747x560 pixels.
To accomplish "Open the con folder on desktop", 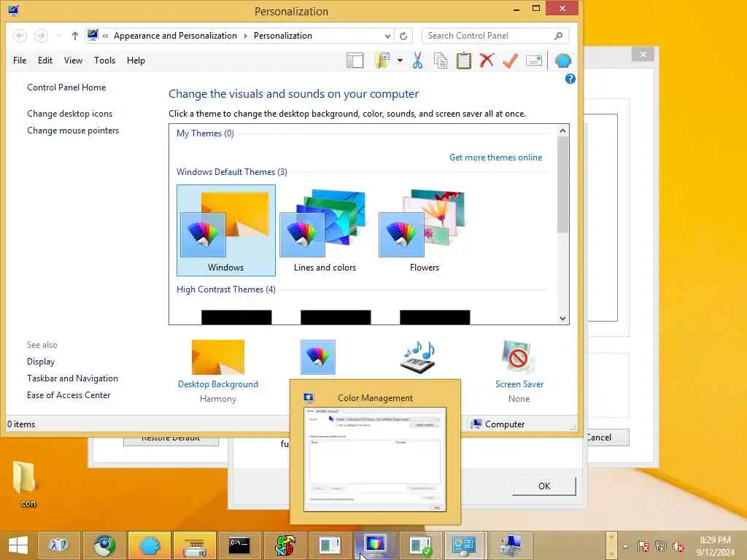I will 24,483.
